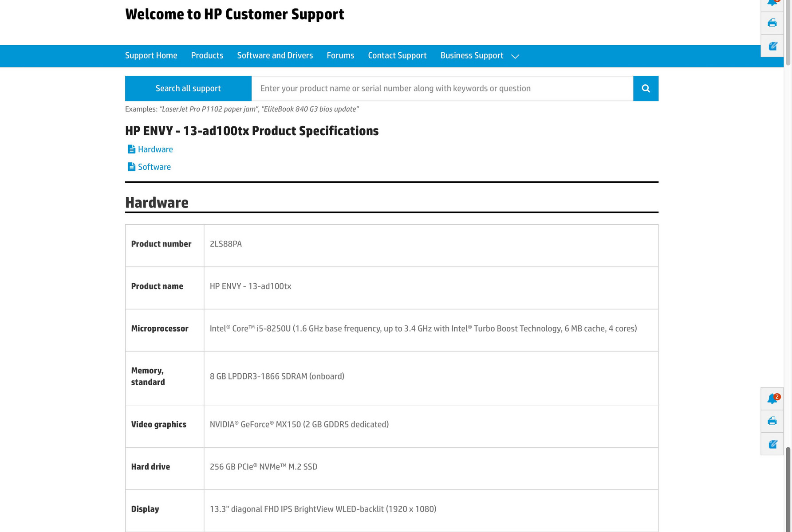This screenshot has height=532, width=792.
Task: Click the magnifying glass search button
Action: (646, 89)
